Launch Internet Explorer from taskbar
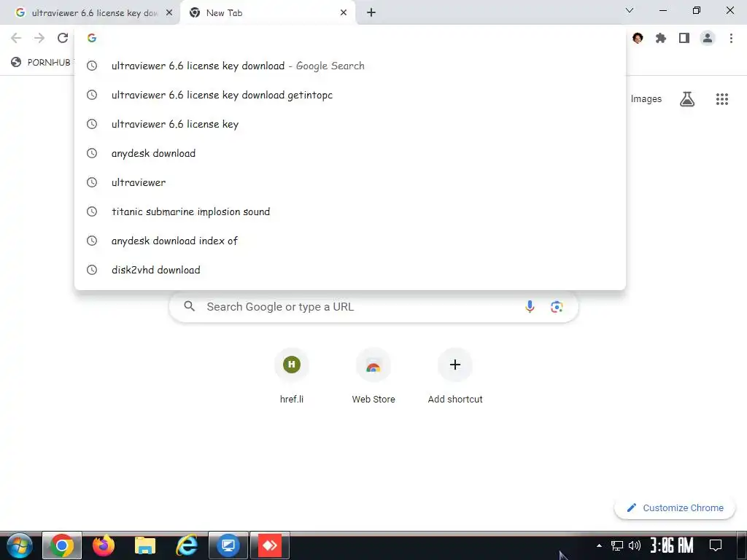This screenshot has height=560, width=747. (x=187, y=545)
